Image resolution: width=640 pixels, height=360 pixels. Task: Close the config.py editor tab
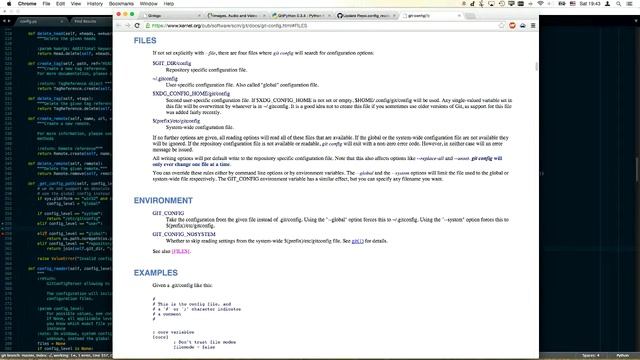click(61, 21)
